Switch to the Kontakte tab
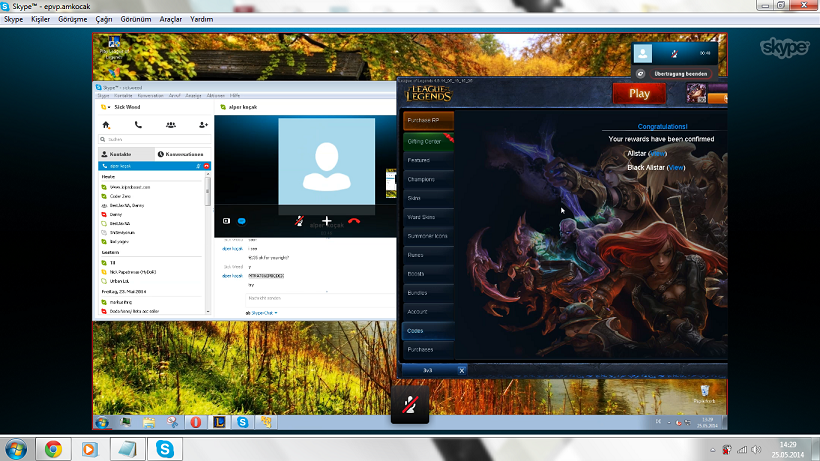 tap(126, 154)
